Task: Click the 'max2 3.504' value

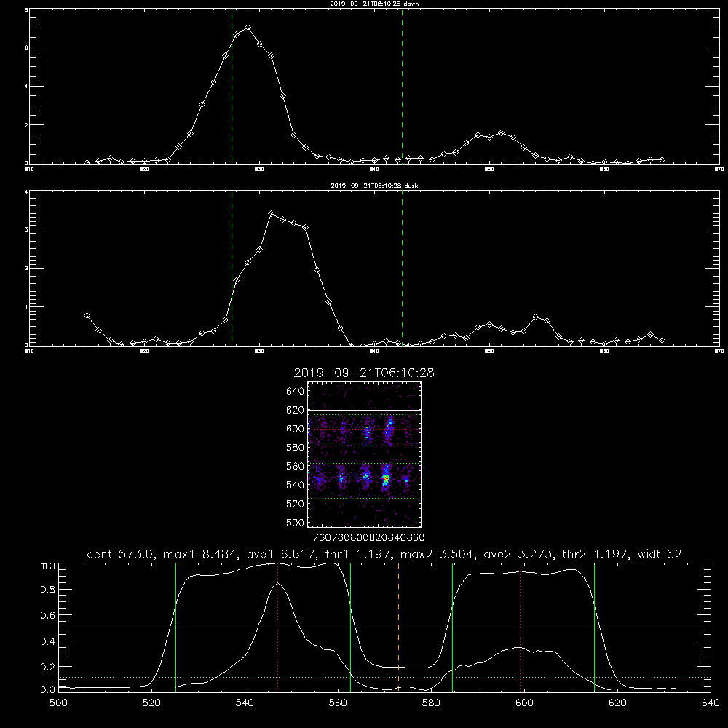Action: [x=438, y=554]
